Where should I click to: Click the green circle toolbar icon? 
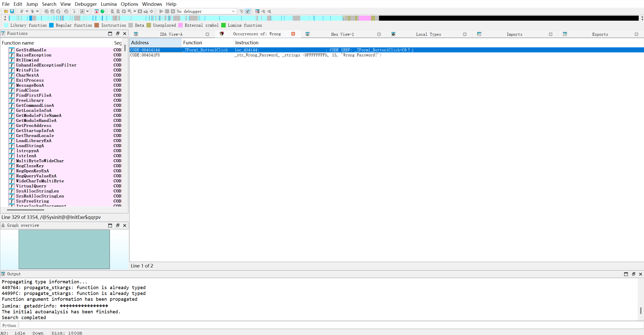coord(102,11)
